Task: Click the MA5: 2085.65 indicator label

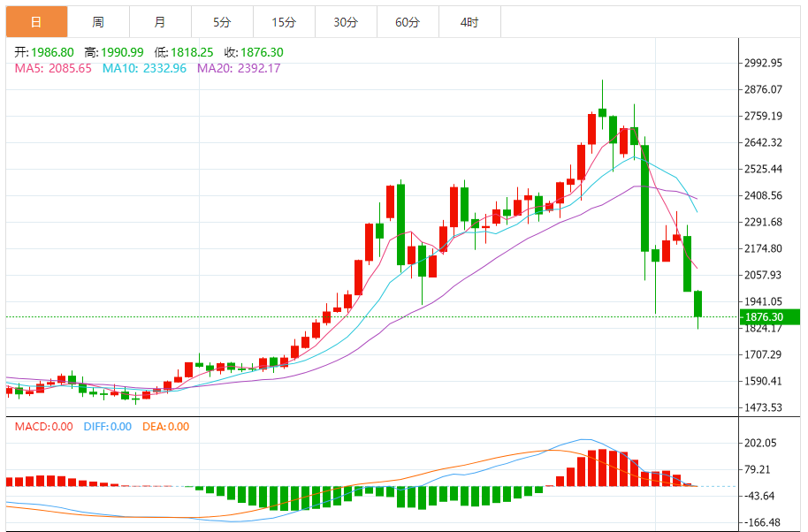Action: tap(53, 68)
